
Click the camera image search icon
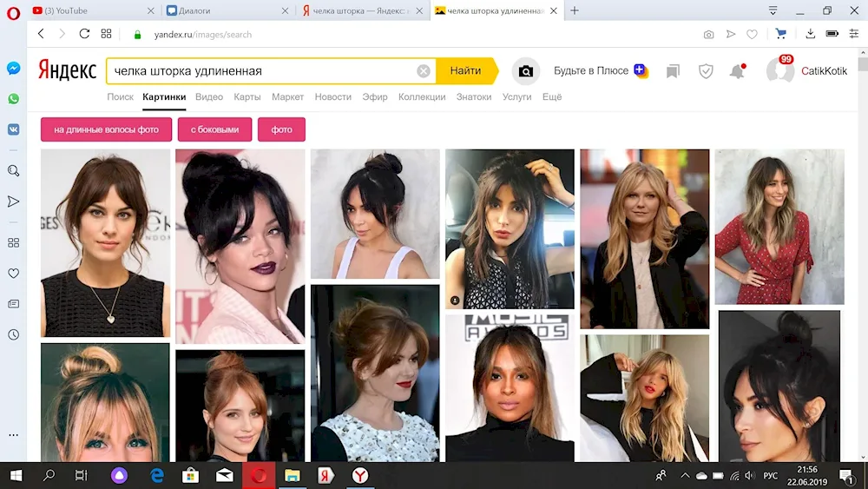pos(525,71)
